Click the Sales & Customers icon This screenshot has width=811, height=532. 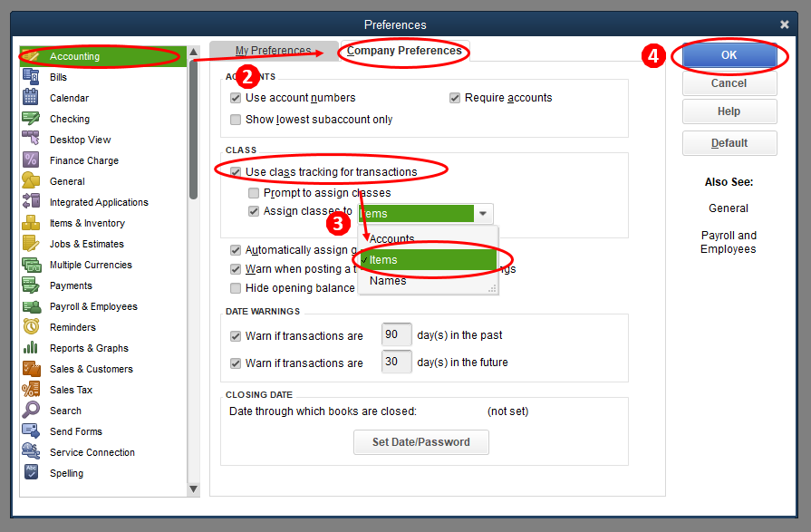(x=31, y=369)
